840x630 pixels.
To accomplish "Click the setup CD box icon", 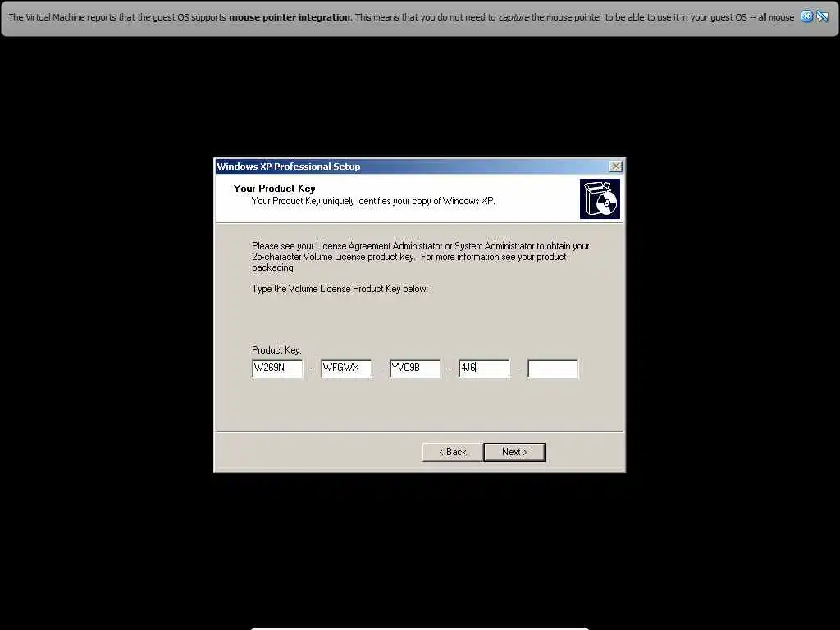I will point(600,199).
